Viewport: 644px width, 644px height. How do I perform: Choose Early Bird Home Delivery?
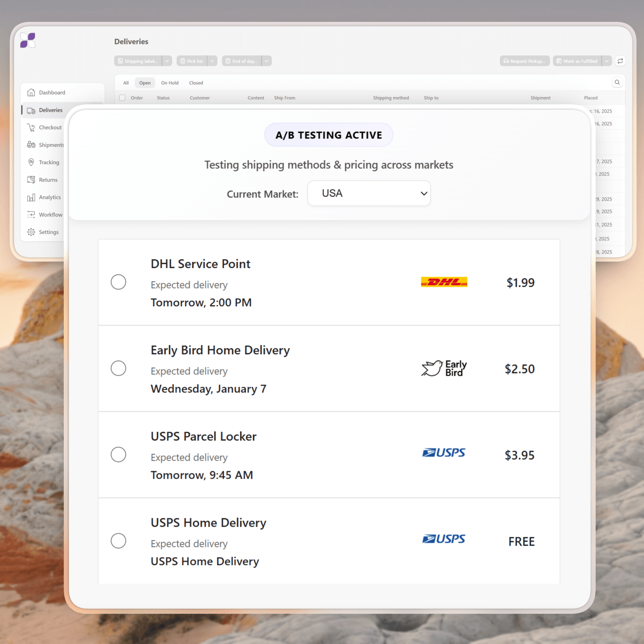(118, 368)
